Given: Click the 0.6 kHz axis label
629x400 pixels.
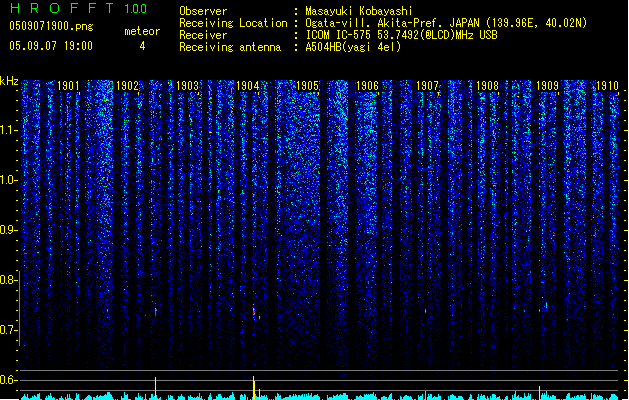Looking at the screenshot, I should click(8, 380).
